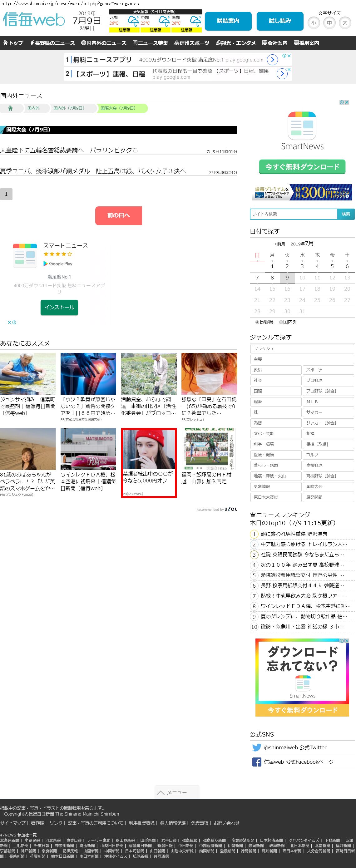Click the southern area weather icon
This screenshot has width=356, height=868.
tap(195, 21)
